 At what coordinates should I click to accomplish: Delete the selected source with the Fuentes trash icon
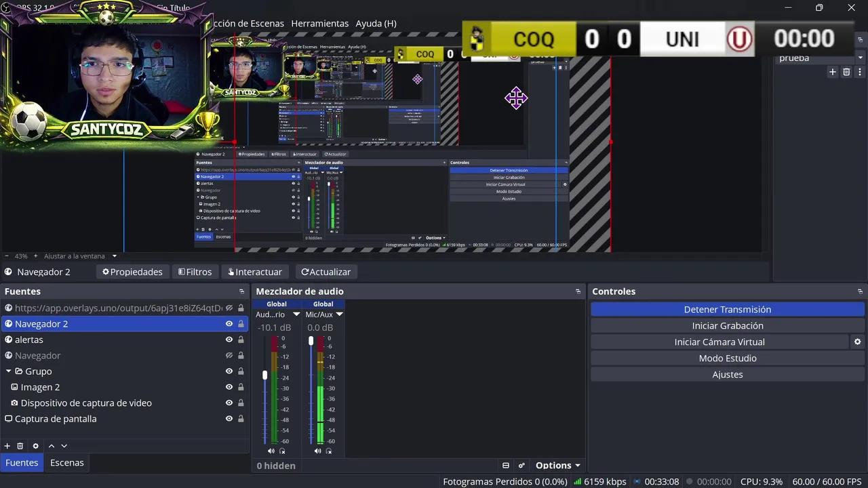(x=20, y=446)
